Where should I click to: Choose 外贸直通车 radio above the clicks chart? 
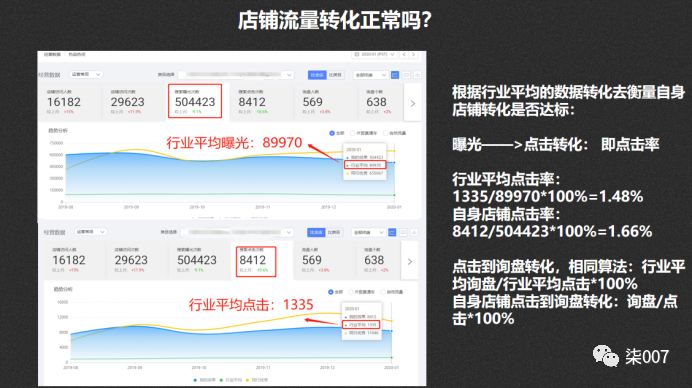(362, 292)
